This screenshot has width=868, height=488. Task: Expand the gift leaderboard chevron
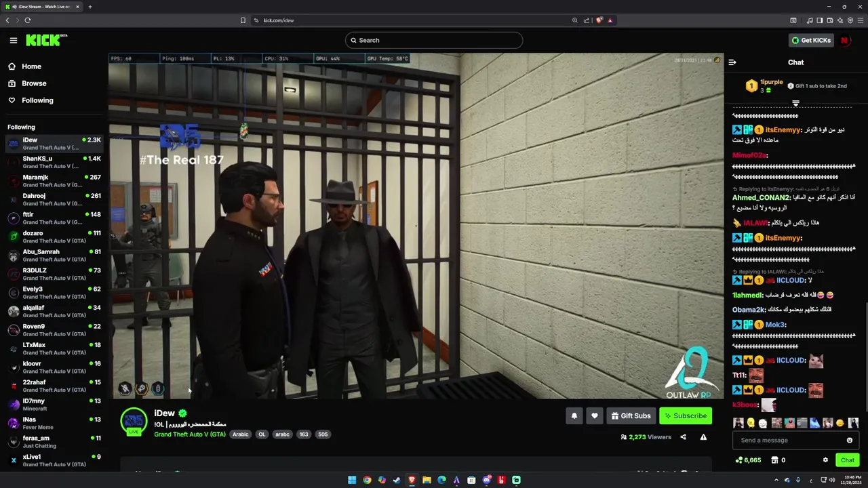point(795,104)
